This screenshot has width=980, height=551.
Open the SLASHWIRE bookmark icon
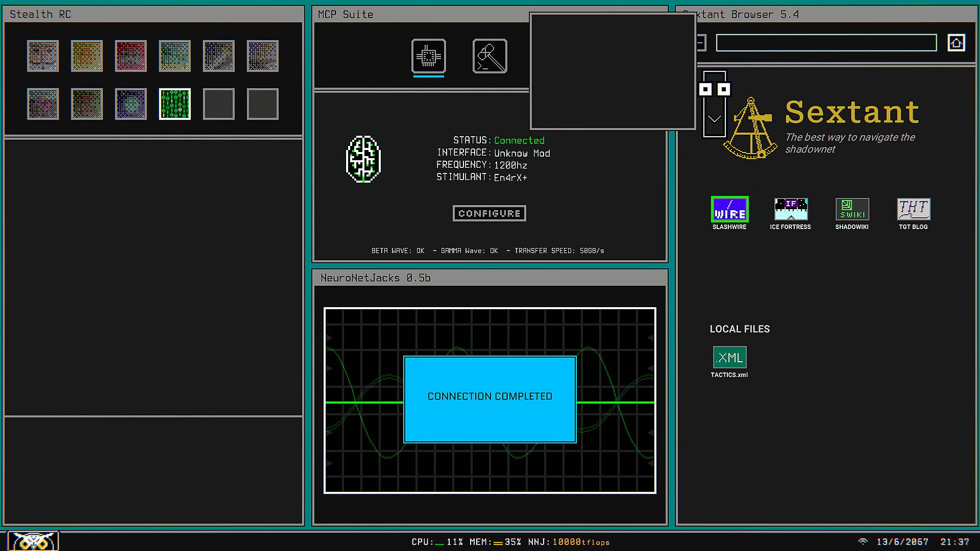729,209
